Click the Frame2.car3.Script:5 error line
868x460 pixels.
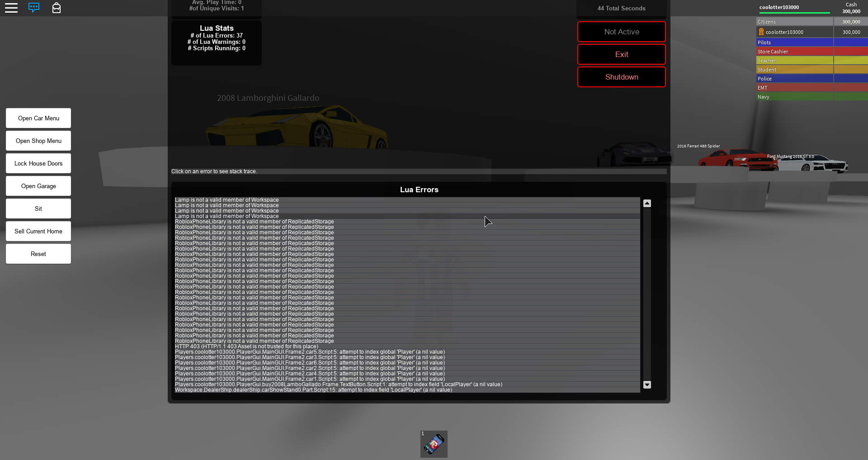pos(407,357)
